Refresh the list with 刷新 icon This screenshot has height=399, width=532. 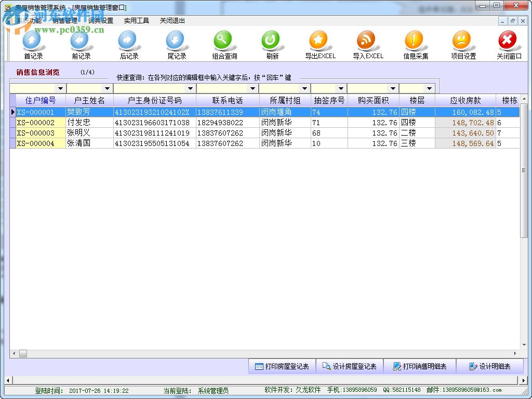tap(272, 45)
